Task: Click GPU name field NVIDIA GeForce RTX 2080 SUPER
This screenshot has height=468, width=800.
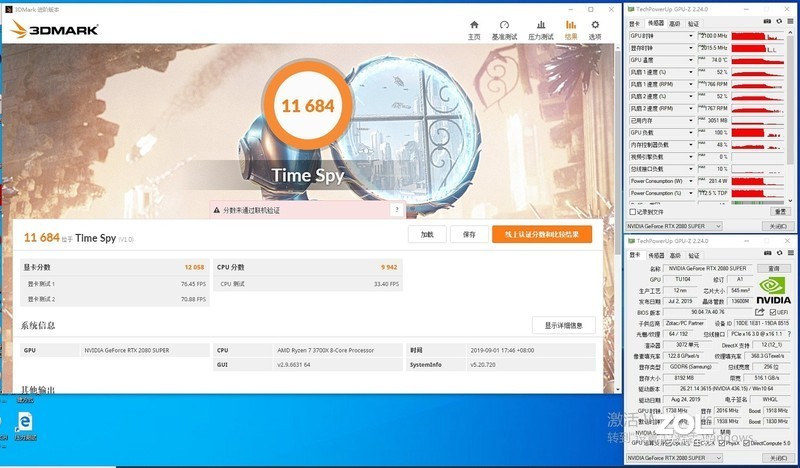Action: [707, 268]
